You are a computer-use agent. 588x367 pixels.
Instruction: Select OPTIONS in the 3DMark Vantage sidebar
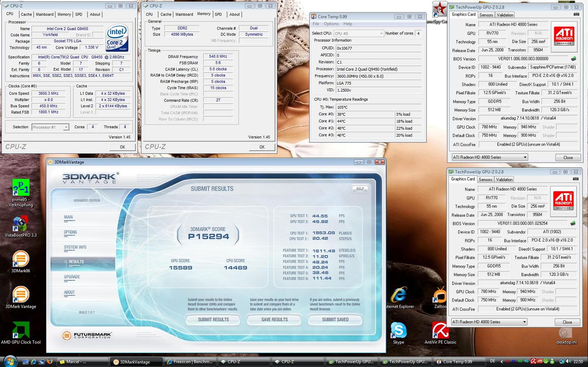(x=70, y=232)
